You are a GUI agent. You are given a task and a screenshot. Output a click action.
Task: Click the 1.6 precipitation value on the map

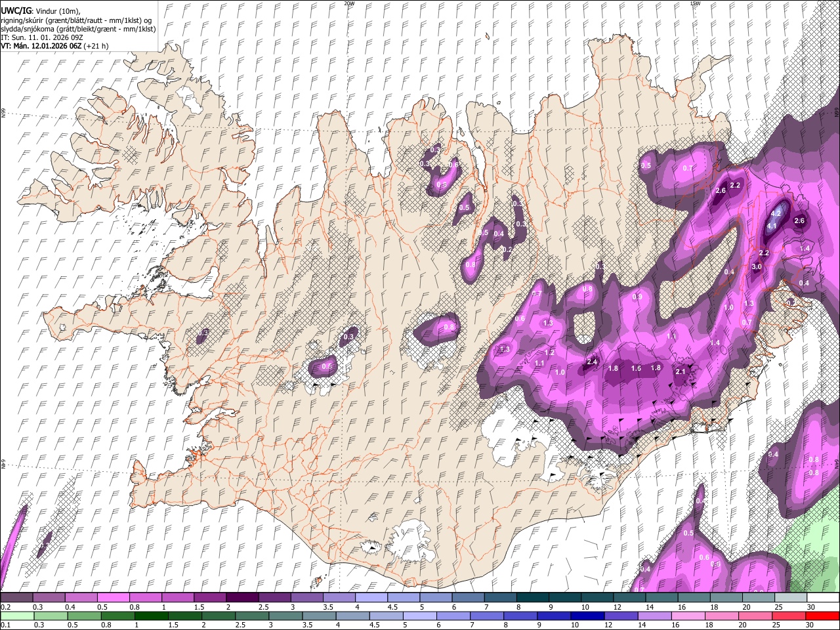[x=636, y=368]
